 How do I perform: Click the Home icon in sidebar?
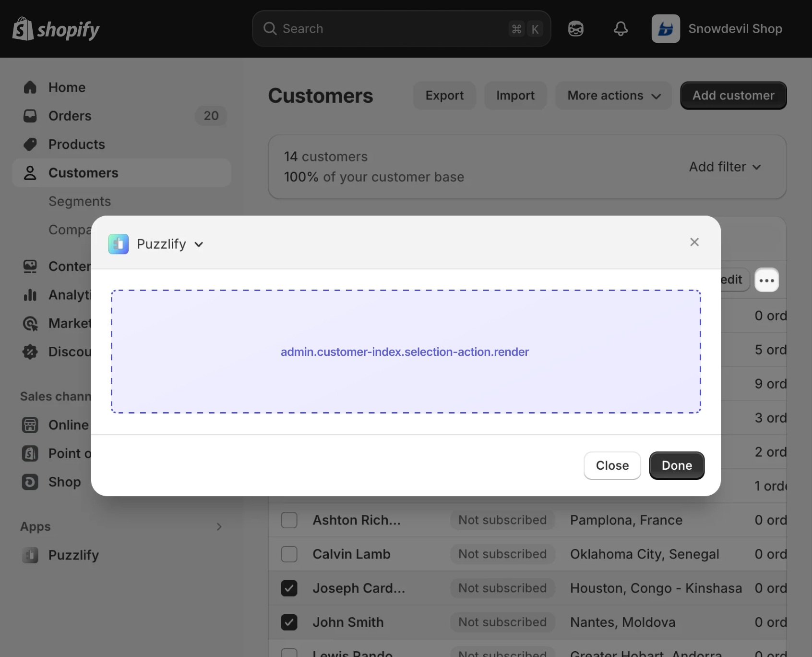(30, 87)
